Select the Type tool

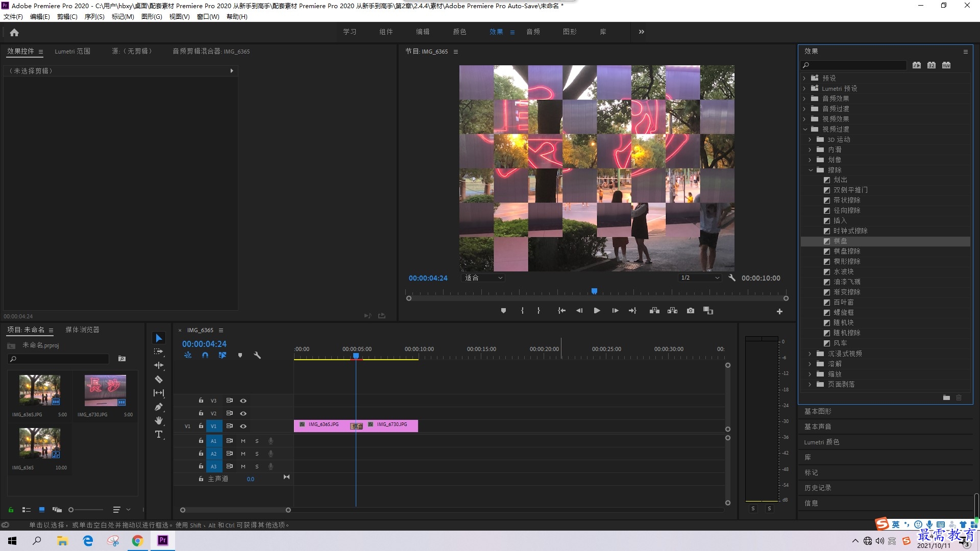pyautogui.click(x=159, y=434)
